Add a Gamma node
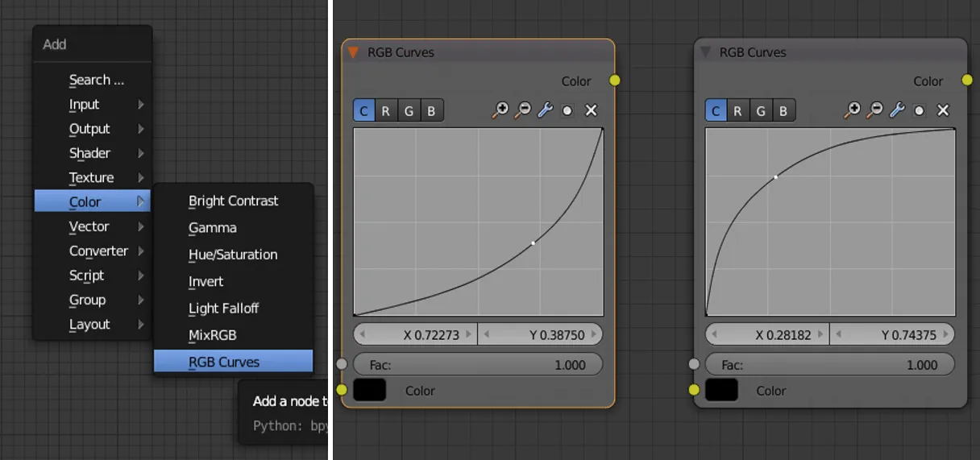The width and height of the screenshot is (980, 460). [233, 228]
